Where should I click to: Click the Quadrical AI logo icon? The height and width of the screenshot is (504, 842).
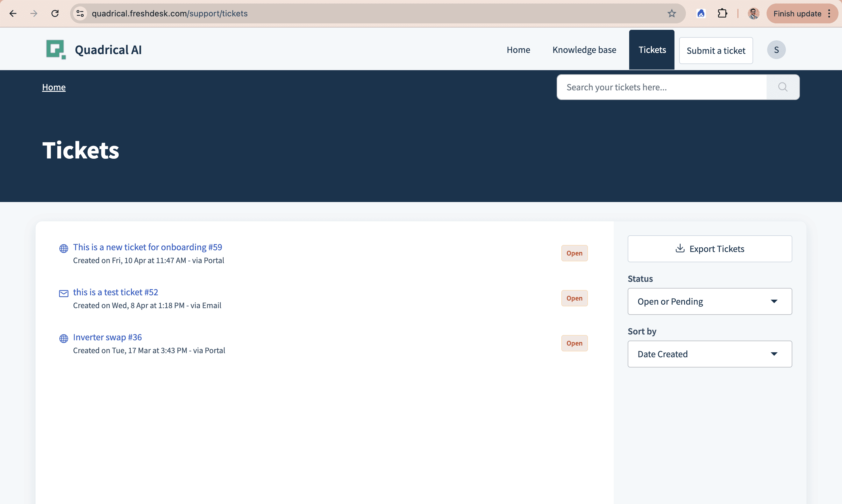[56, 50]
